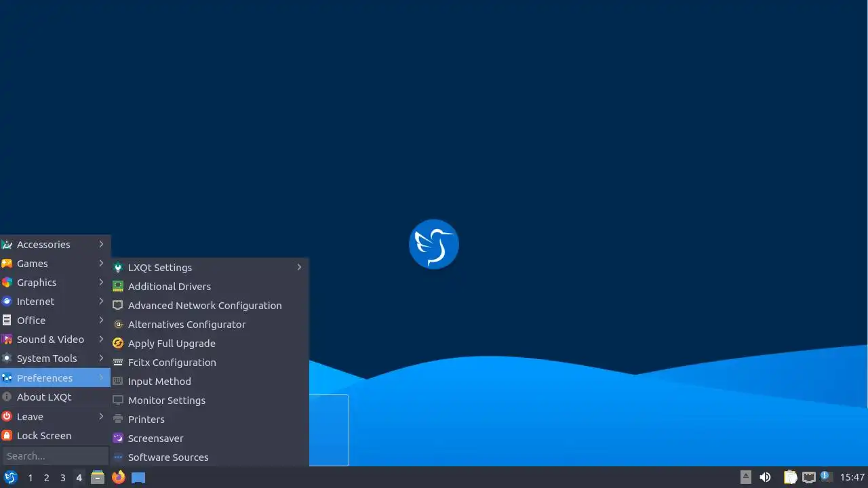The width and height of the screenshot is (868, 488).
Task: Expand the Leave submenu arrow
Action: point(101,416)
